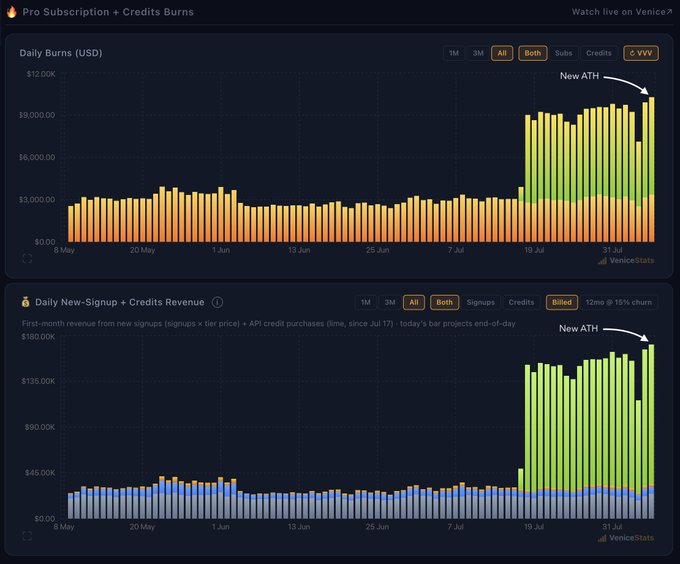The width and height of the screenshot is (680, 564).
Task: Switch to Billed revenue mode
Action: point(562,302)
